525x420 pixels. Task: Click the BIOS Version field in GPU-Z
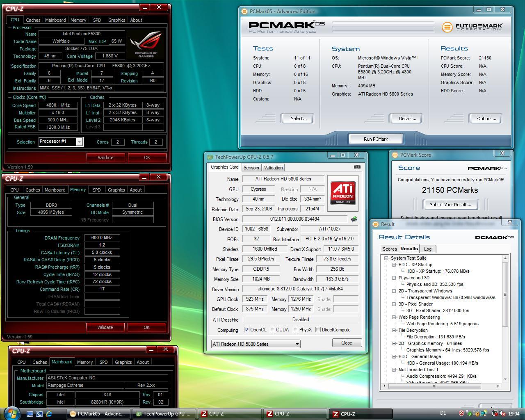295,219
